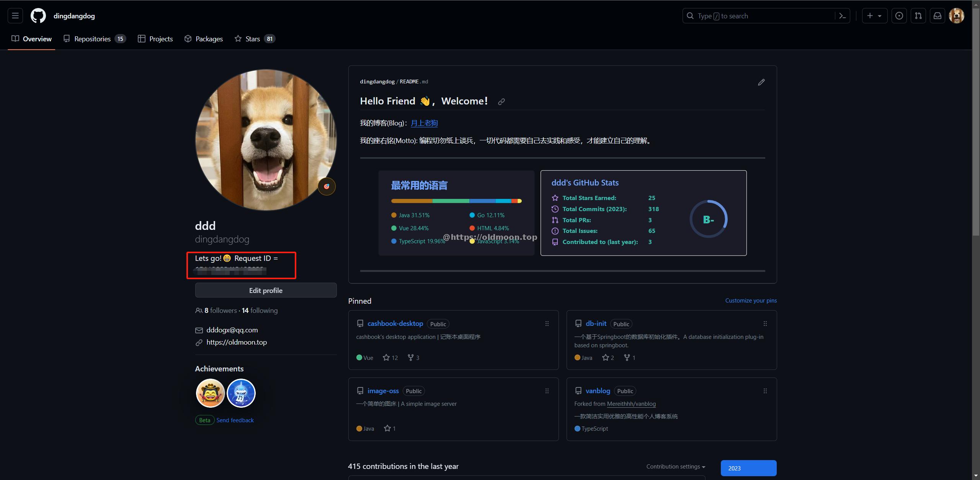Screen dimensions: 980x480
Task: View forks of db-init (1 fork)
Action: [630, 358]
